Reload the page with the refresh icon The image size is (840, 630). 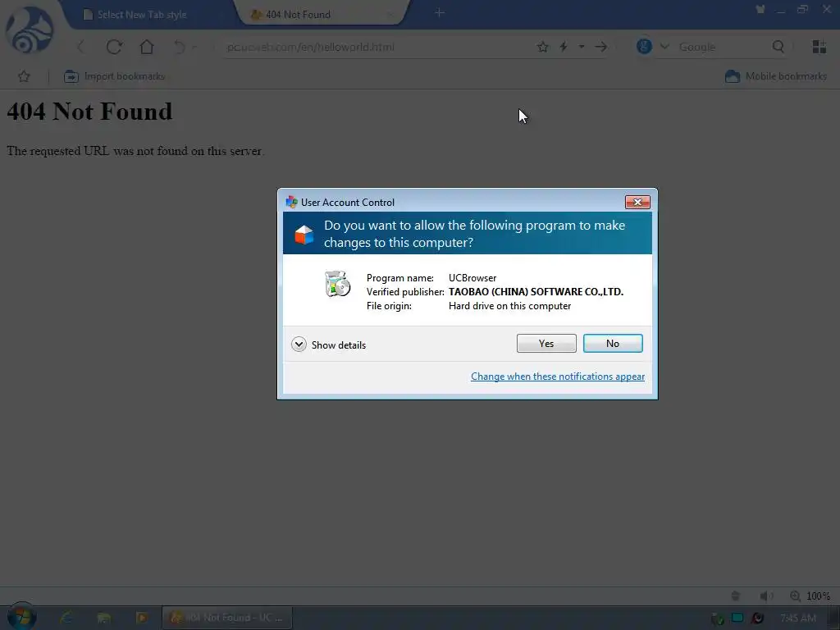click(114, 47)
